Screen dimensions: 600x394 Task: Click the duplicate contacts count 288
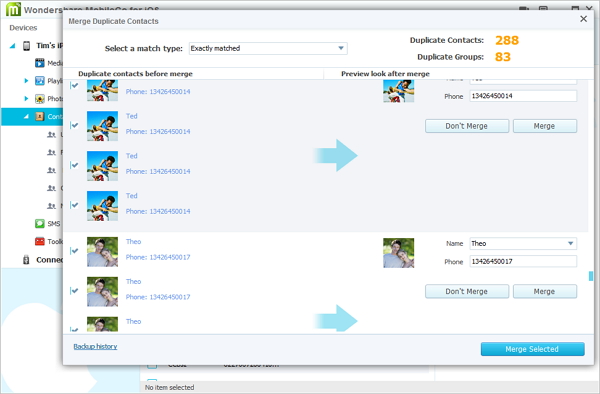(x=507, y=40)
